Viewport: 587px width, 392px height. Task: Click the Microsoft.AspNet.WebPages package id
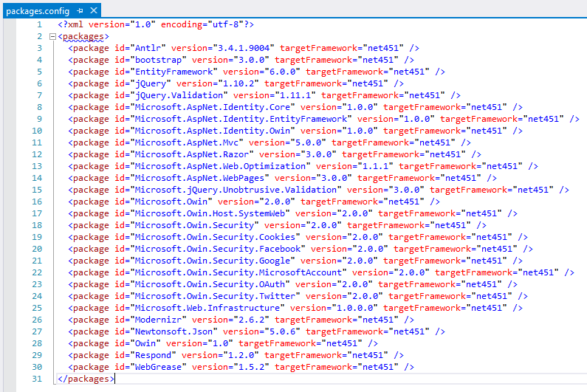pyautogui.click(x=199, y=178)
